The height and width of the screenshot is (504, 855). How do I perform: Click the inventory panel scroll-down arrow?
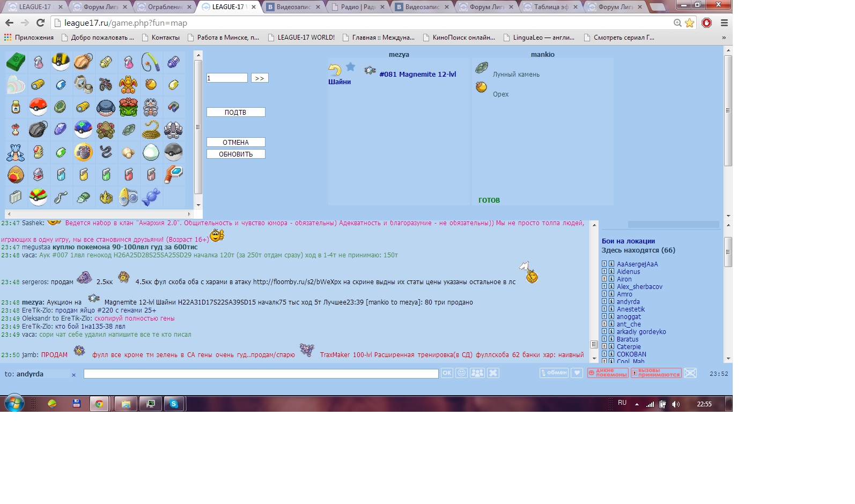tap(198, 205)
